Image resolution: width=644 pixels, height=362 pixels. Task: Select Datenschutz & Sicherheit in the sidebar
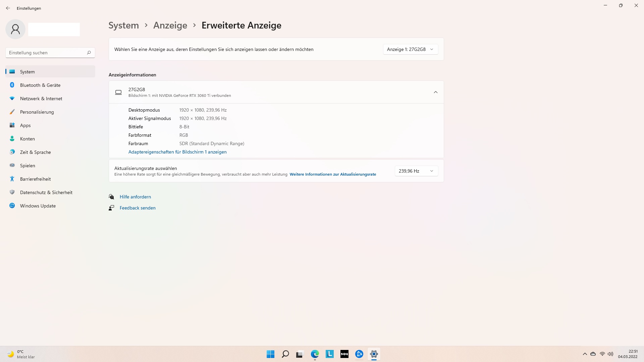[x=46, y=192]
